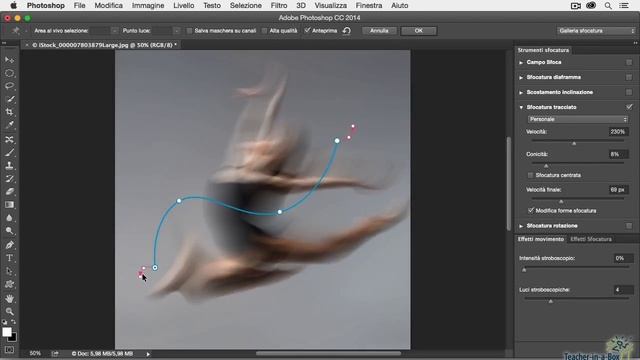
Task: Click the reset blur pins icon
Action: (347, 31)
